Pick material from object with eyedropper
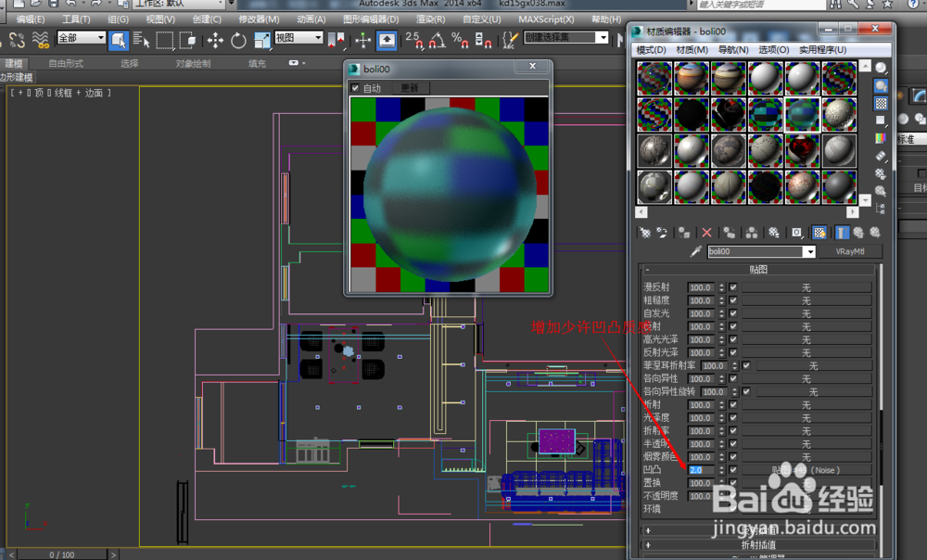This screenshot has width=927, height=560. pyautogui.click(x=696, y=251)
